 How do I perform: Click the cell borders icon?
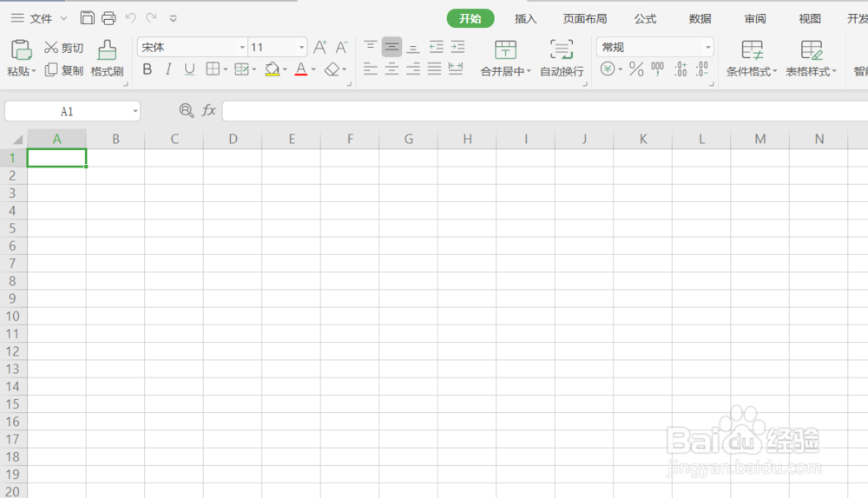pyautogui.click(x=213, y=69)
